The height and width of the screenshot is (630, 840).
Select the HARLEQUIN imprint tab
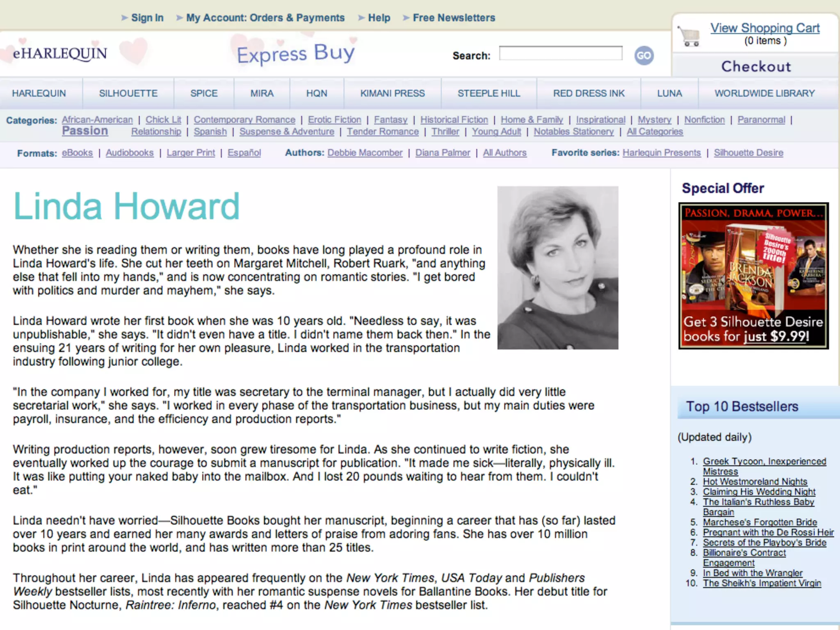39,94
